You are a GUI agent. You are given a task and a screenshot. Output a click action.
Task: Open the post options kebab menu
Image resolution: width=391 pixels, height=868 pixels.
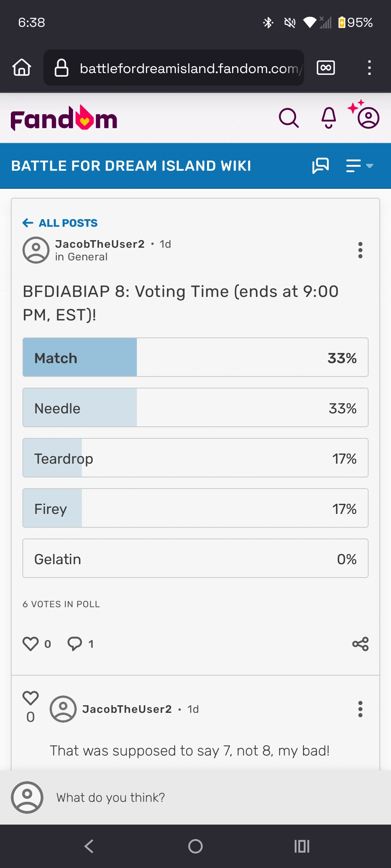tap(360, 250)
